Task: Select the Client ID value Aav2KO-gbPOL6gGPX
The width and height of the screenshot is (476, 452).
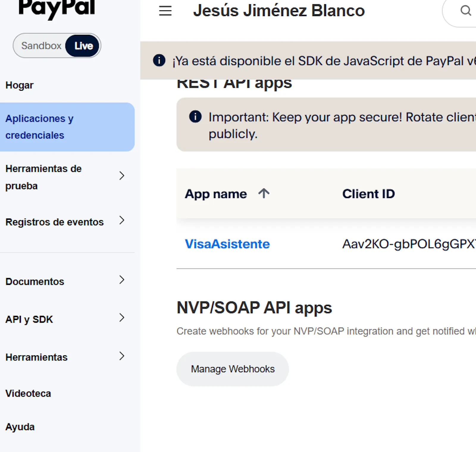Action: tap(409, 244)
